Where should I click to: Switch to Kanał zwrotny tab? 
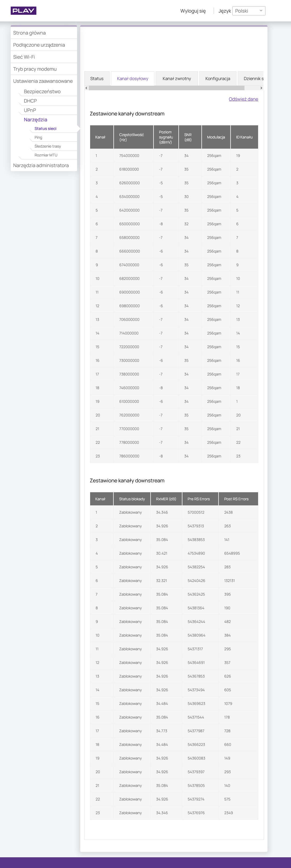point(177,79)
